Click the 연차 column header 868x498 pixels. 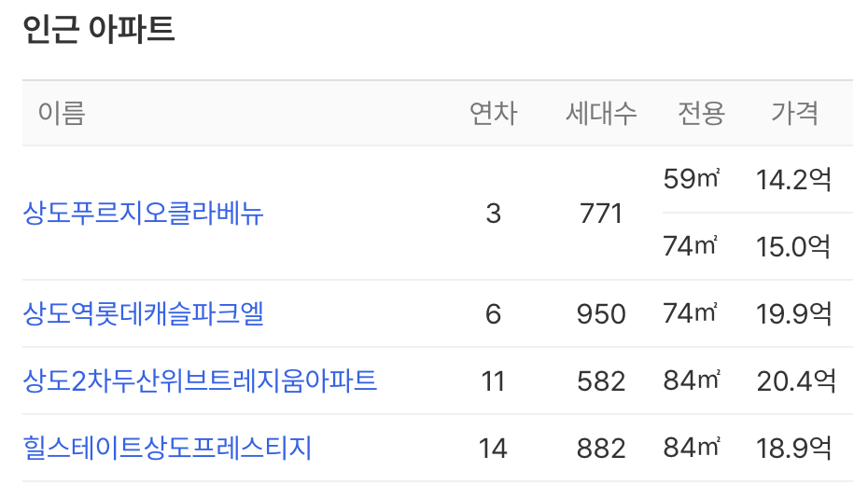tap(493, 114)
